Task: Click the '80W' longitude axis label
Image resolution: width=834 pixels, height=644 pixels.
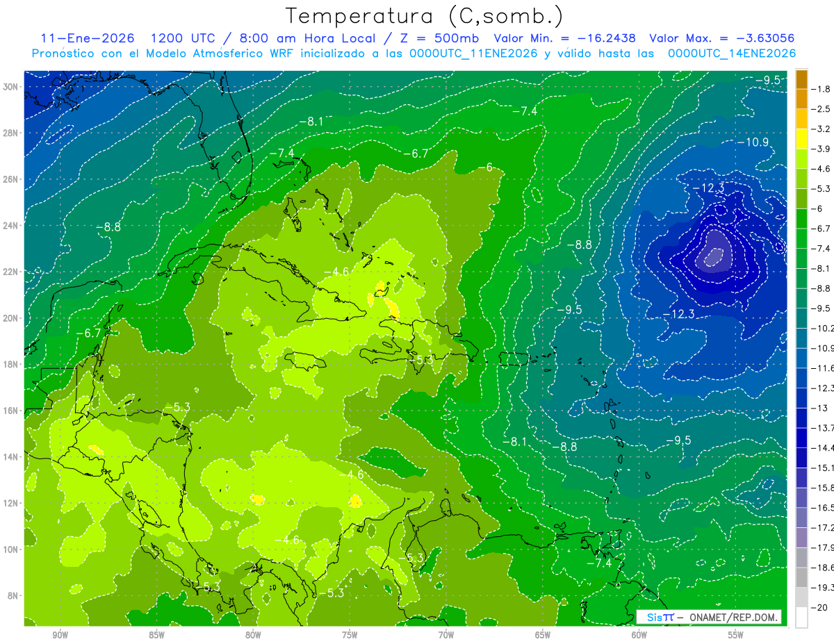Action: coord(253,635)
